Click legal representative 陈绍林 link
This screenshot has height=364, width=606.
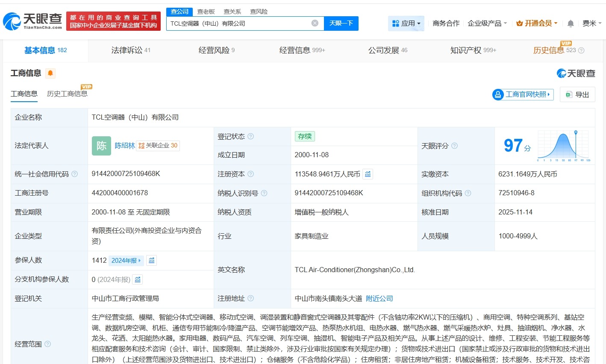(x=124, y=145)
